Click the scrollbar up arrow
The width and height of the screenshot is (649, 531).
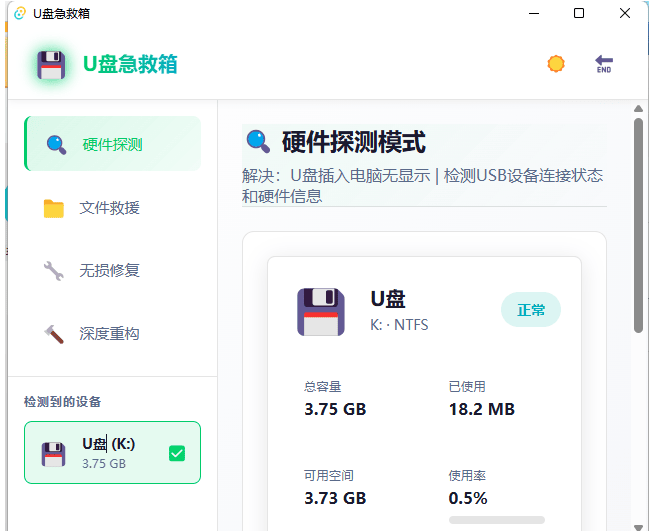tap(638, 109)
